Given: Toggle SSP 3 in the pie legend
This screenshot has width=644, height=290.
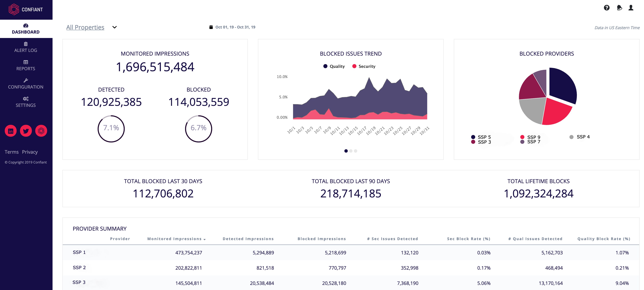Looking at the screenshot, I should coord(481,142).
